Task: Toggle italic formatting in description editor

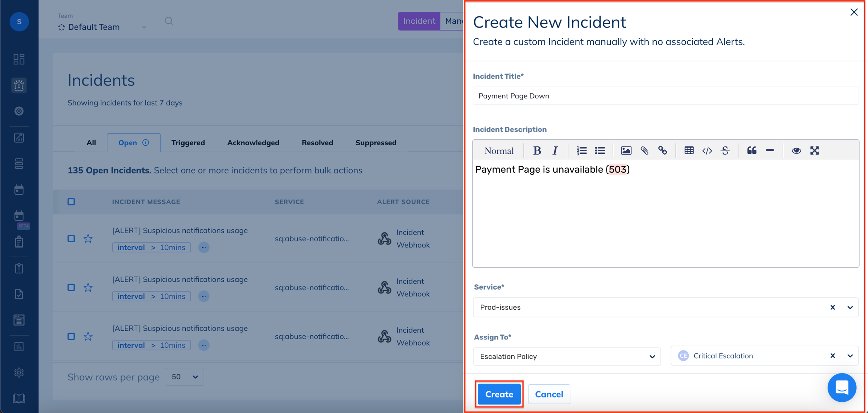Action: pos(555,151)
